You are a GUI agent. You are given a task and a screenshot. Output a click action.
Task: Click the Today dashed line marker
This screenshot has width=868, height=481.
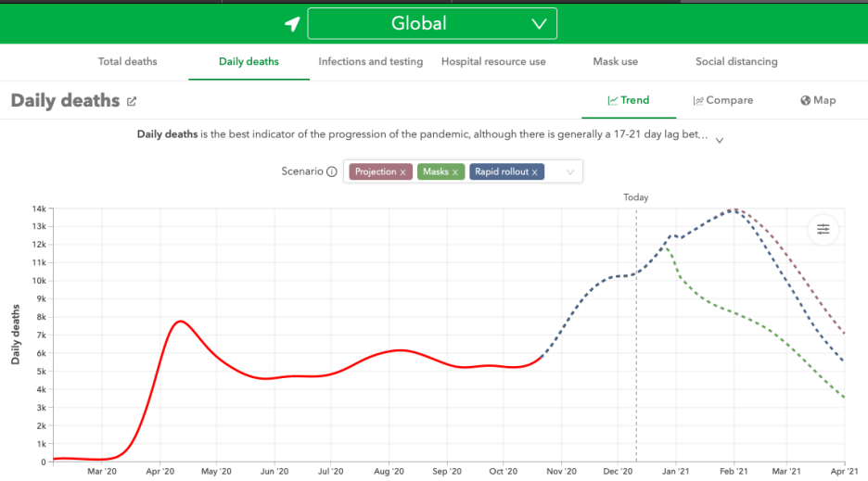636,197
